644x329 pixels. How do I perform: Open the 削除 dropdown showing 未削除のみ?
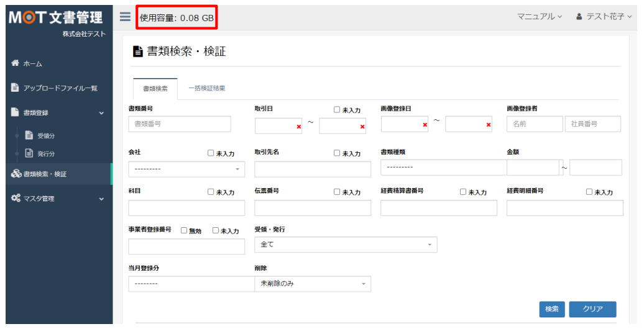click(x=313, y=284)
